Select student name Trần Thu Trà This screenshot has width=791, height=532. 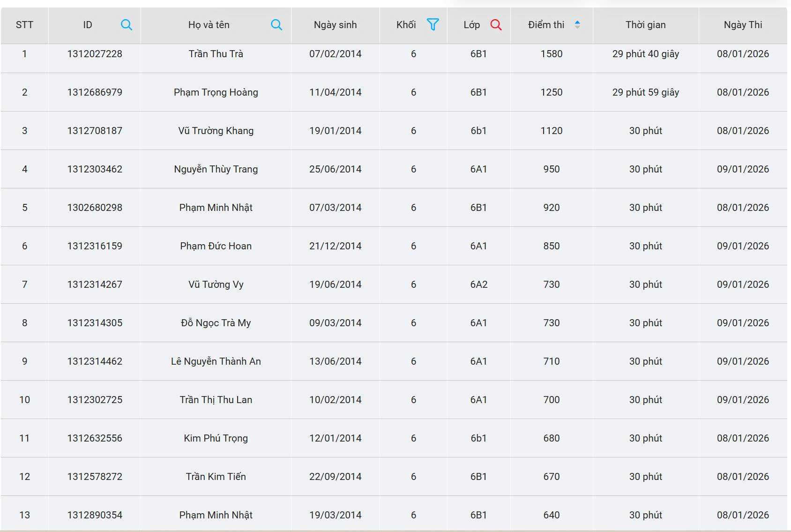[216, 54]
